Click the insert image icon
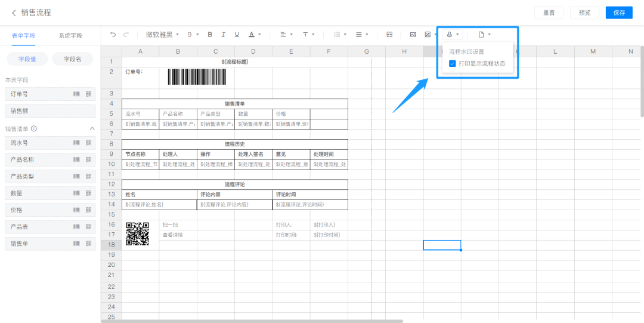The image size is (644, 323). click(413, 35)
